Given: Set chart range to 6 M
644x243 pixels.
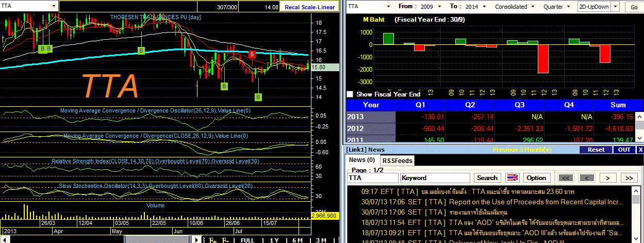Looking at the screenshot, I should click(x=298, y=240).
